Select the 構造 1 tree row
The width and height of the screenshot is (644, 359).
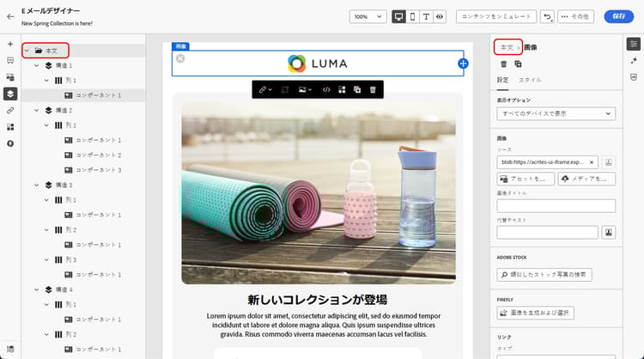(83, 66)
